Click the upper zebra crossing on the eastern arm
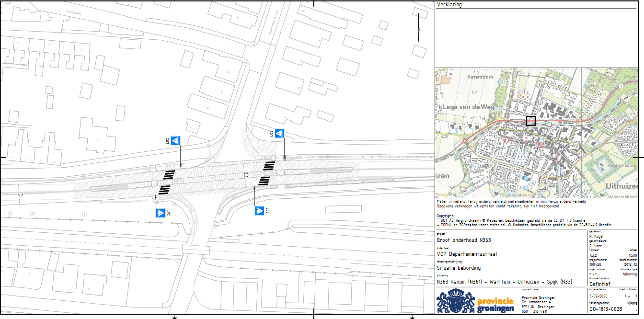This screenshot has height=319, width=644. point(269,166)
